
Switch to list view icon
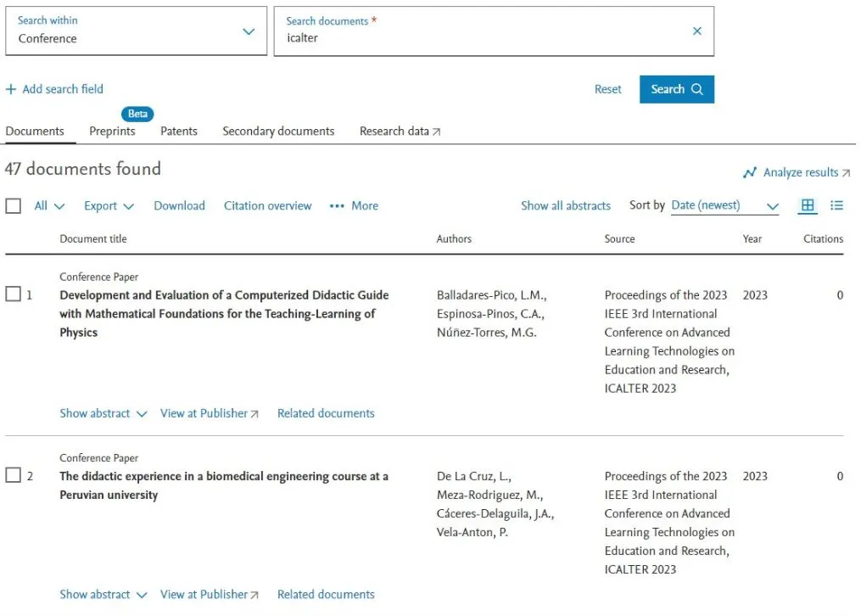[836, 205]
